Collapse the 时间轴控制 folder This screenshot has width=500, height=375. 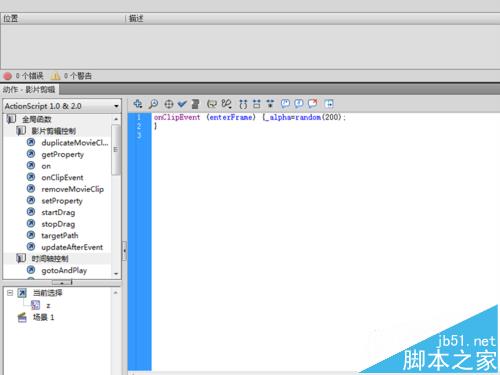pos(21,258)
